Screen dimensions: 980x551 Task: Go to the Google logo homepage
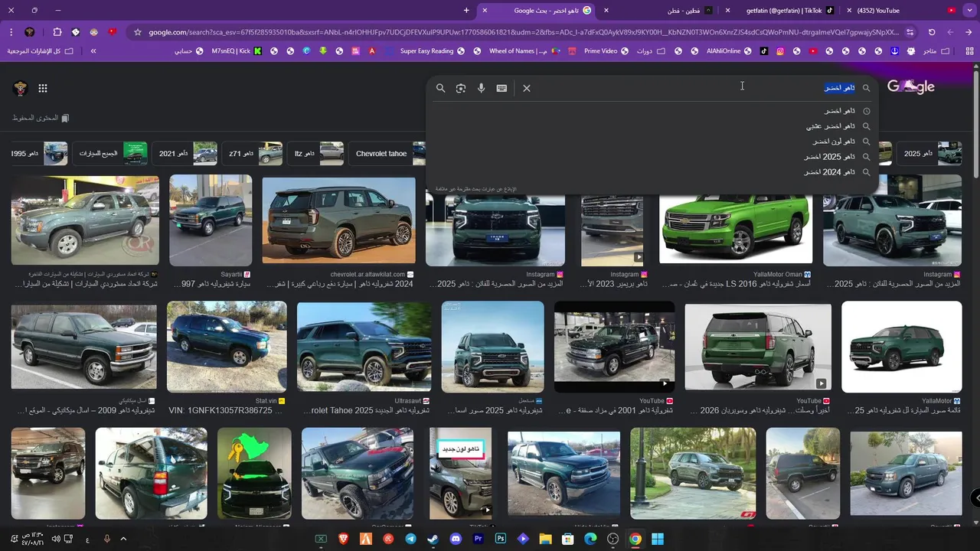(x=911, y=86)
